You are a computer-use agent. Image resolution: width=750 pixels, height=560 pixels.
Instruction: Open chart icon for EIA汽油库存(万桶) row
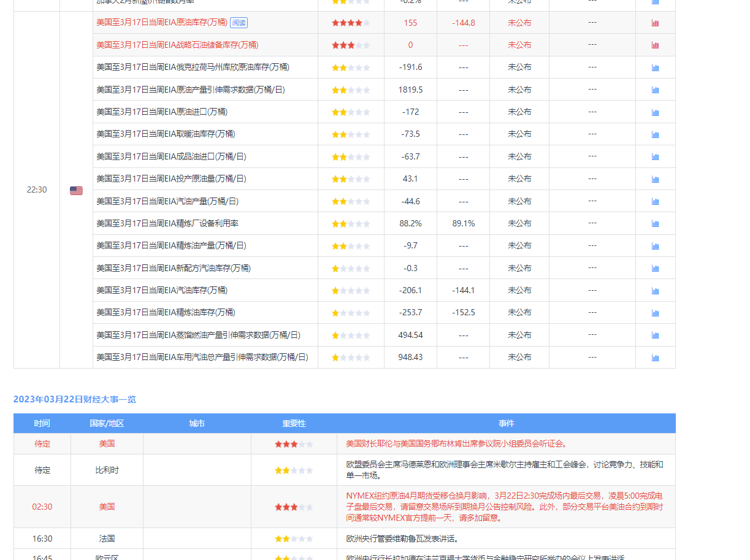pyautogui.click(x=655, y=290)
